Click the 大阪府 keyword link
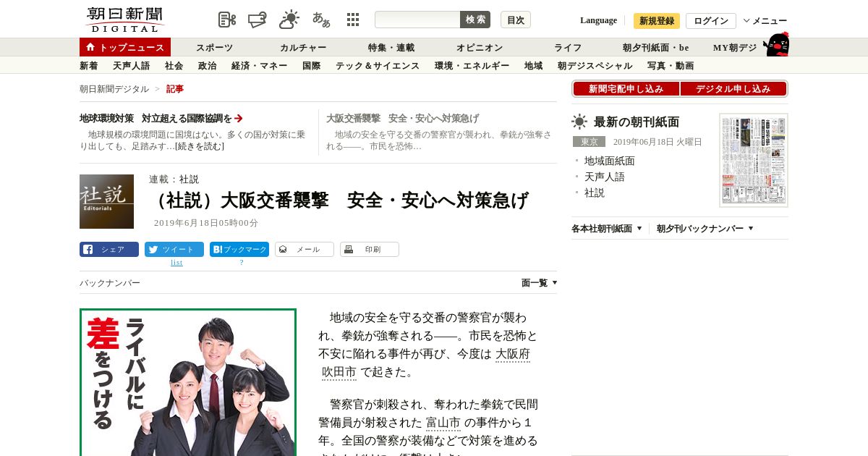 [513, 355]
